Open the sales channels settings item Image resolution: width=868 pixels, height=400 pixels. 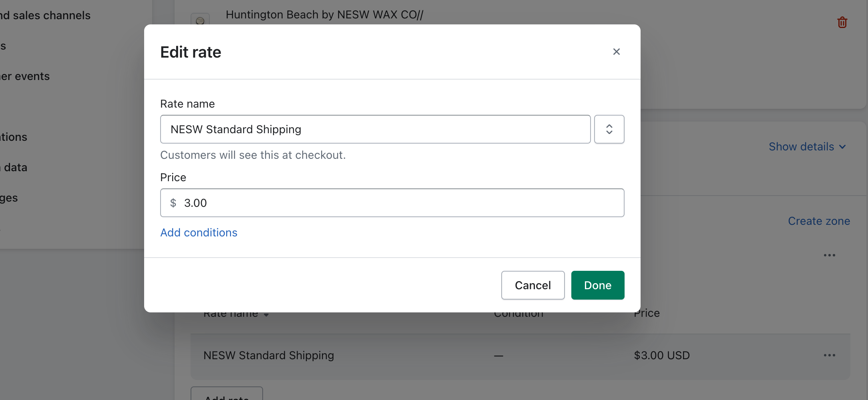tap(45, 16)
